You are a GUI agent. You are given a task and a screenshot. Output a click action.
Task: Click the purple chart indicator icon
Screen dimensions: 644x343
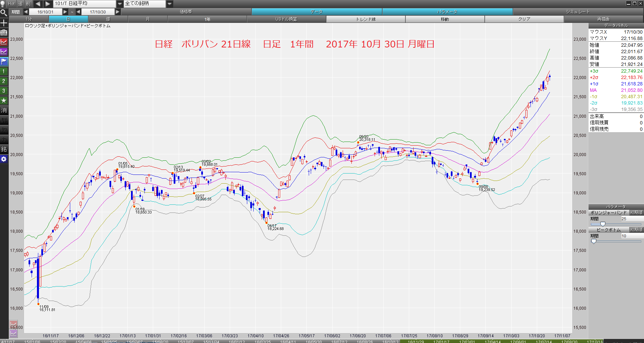pos(4,52)
